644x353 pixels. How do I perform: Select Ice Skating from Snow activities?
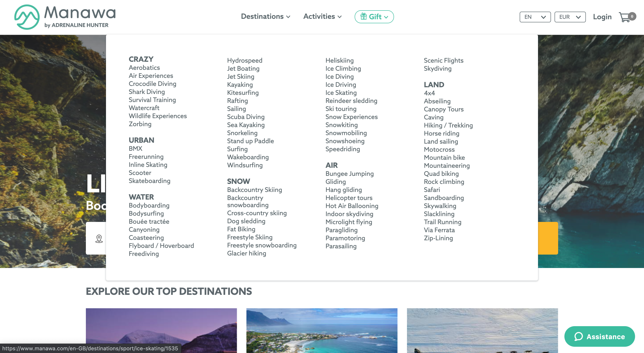341,93
